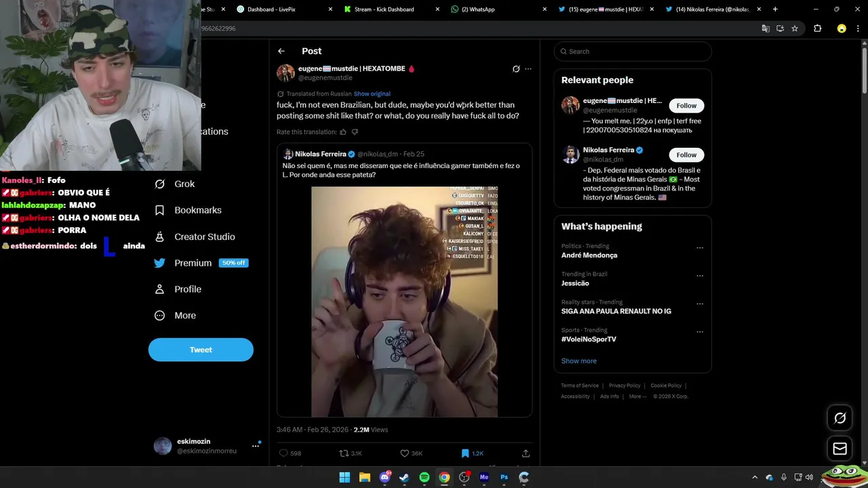
Task: Click the blue Tweet button
Action: (x=201, y=350)
